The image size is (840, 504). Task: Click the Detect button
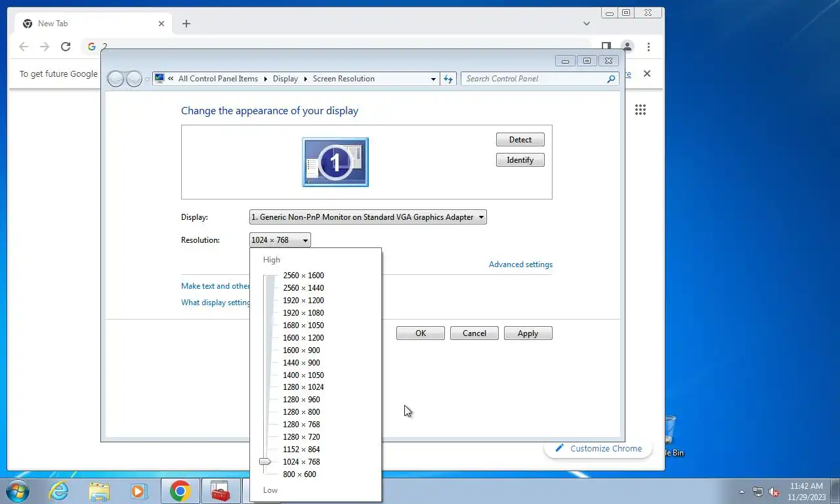pos(520,140)
